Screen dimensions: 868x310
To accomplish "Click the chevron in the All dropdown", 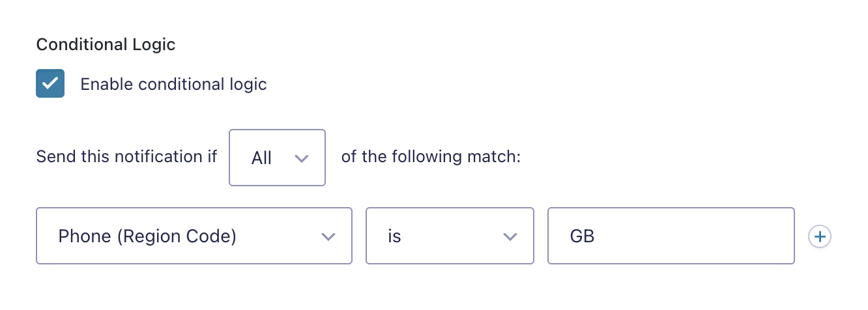I will pos(301,158).
